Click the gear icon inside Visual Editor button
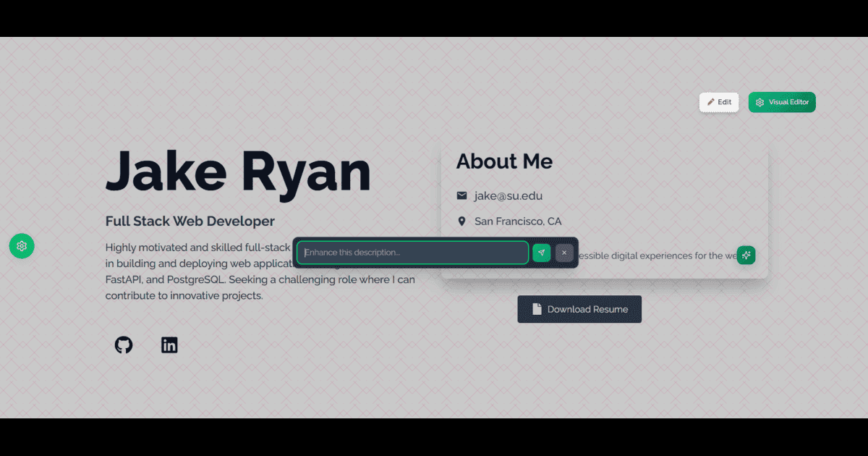This screenshot has height=456, width=868. click(x=759, y=102)
